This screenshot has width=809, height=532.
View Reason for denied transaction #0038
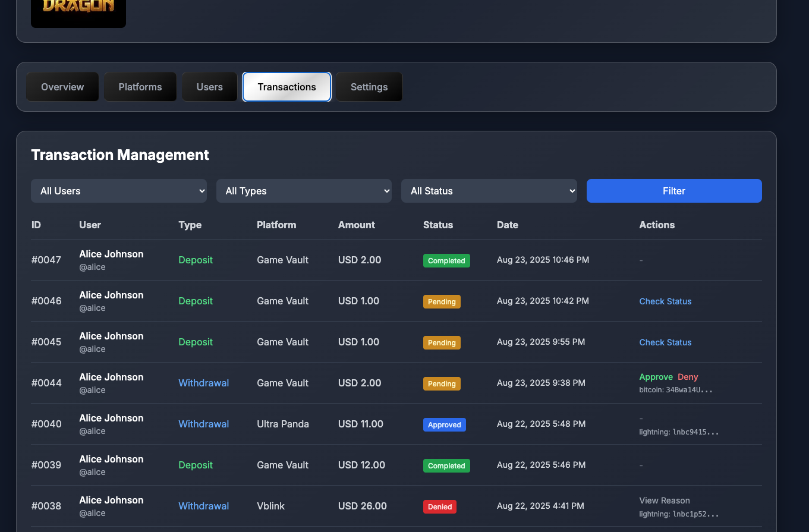point(664,500)
